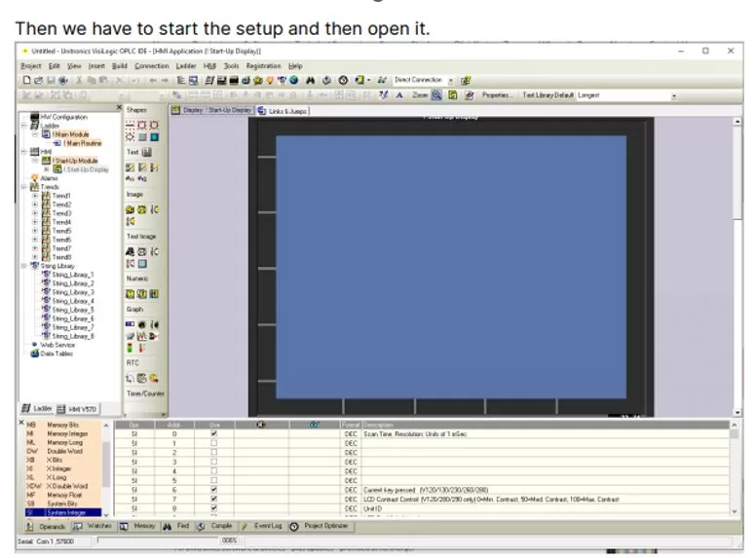Select the Trend1 item in the tree
756x558 pixels.
[61, 195]
